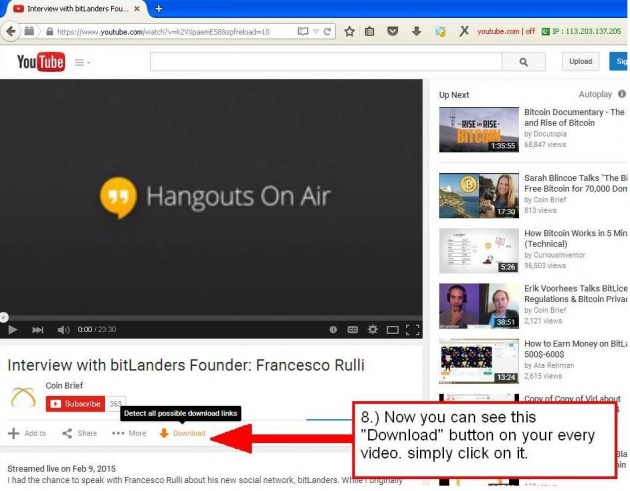Click the URL address bar text
This screenshot has height=491, width=630.
point(163,32)
